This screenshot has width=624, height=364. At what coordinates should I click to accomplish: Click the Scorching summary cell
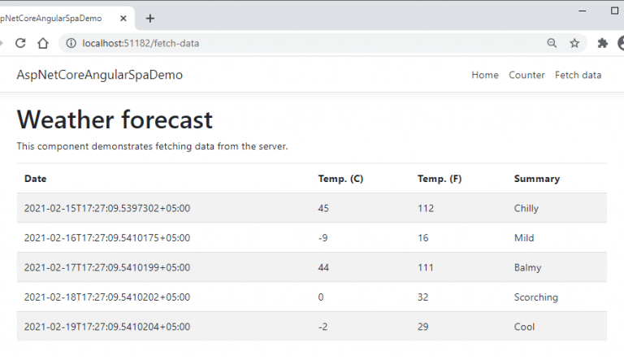click(535, 297)
